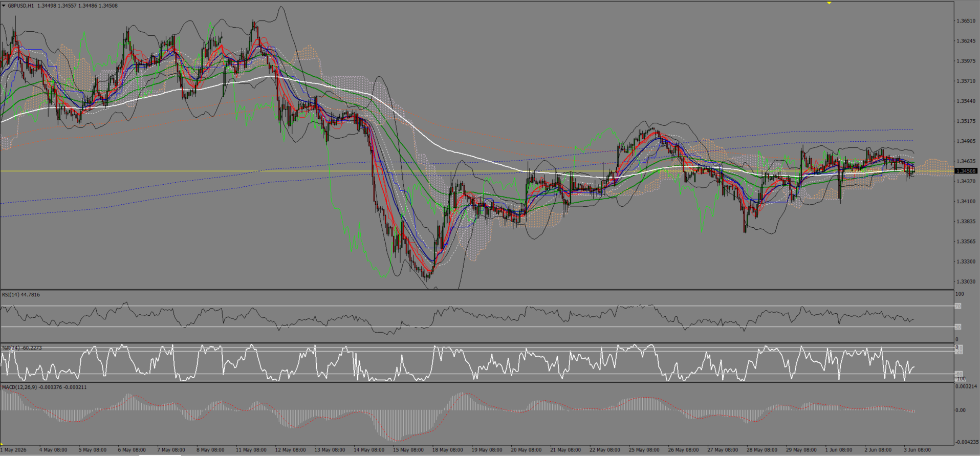This screenshot has height=456, width=980.
Task: Click the 20 May 08:00 time label
Action: 527,450
